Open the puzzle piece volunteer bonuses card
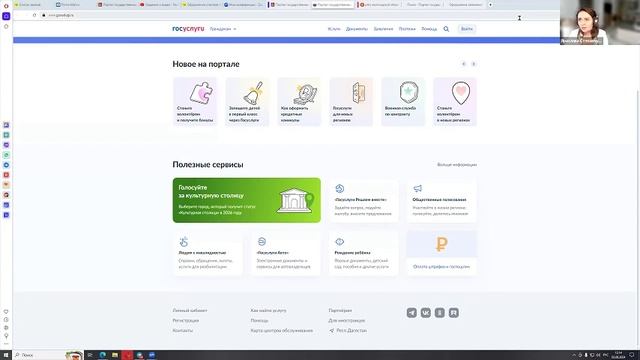The height and width of the screenshot is (360, 640). tap(195, 102)
